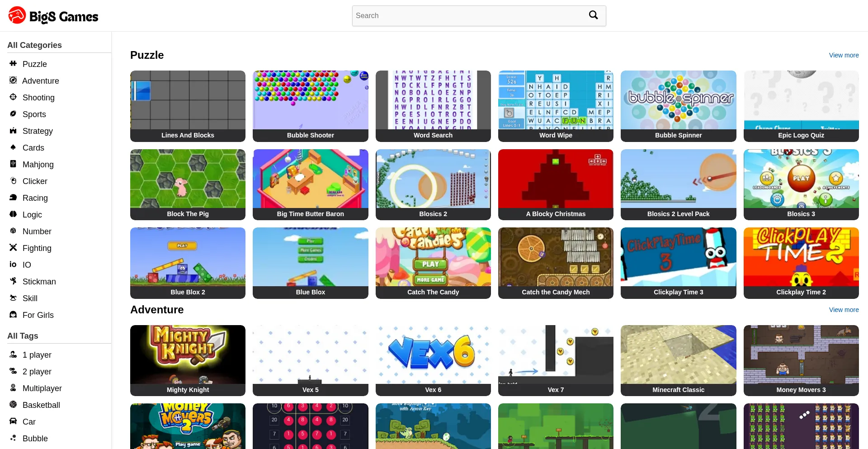The width and height of the screenshot is (868, 449).
Task: Click the Number category icon
Action: pyautogui.click(x=13, y=231)
